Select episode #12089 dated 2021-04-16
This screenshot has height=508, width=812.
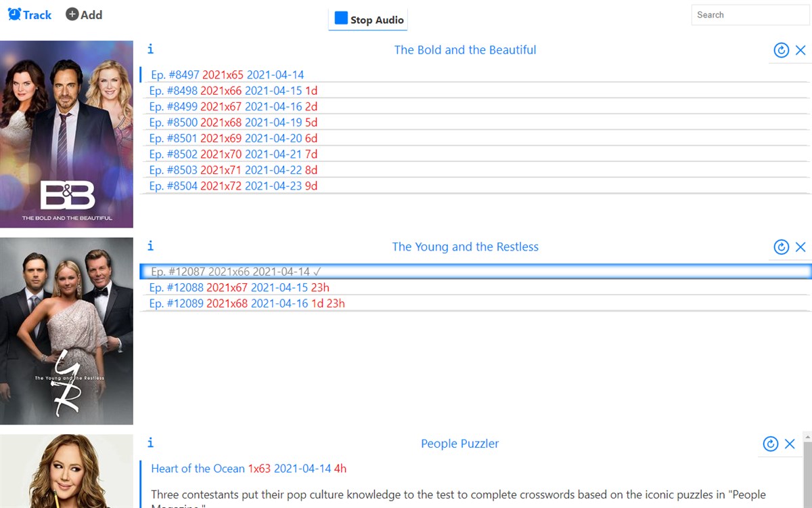(x=475, y=303)
